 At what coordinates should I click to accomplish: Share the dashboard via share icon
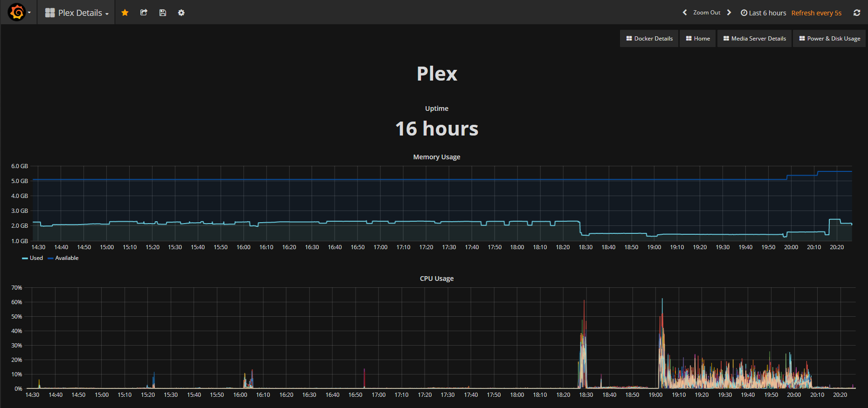click(x=144, y=13)
